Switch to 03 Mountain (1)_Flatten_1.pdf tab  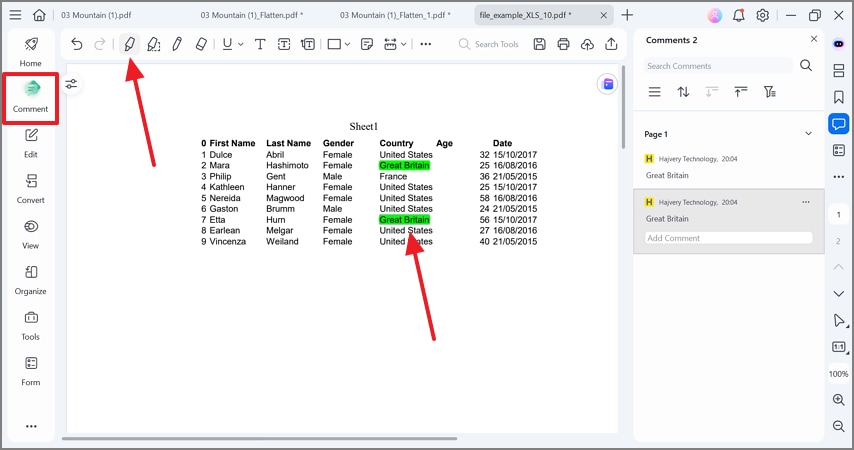pyautogui.click(x=395, y=15)
